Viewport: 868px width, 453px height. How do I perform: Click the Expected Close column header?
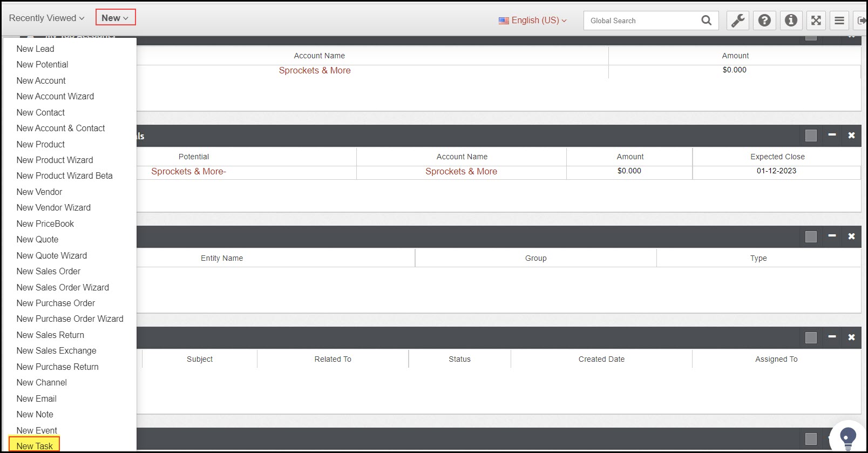click(x=777, y=157)
